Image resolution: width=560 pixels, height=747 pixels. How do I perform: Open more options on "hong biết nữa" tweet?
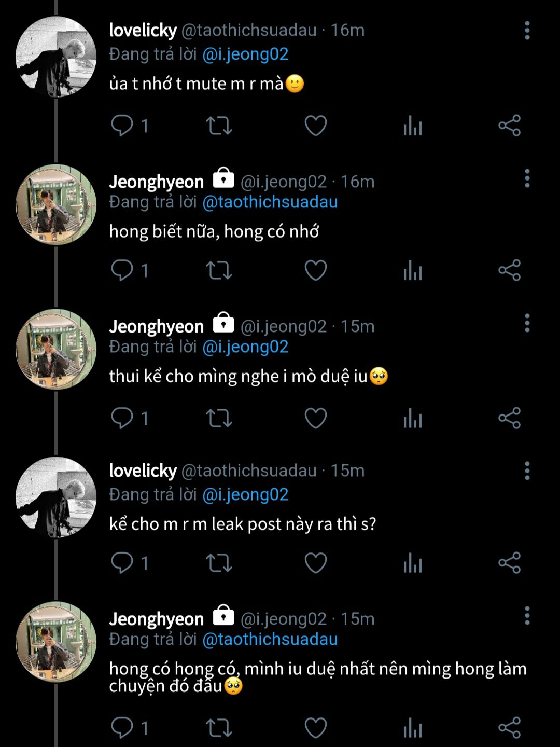[x=527, y=178]
